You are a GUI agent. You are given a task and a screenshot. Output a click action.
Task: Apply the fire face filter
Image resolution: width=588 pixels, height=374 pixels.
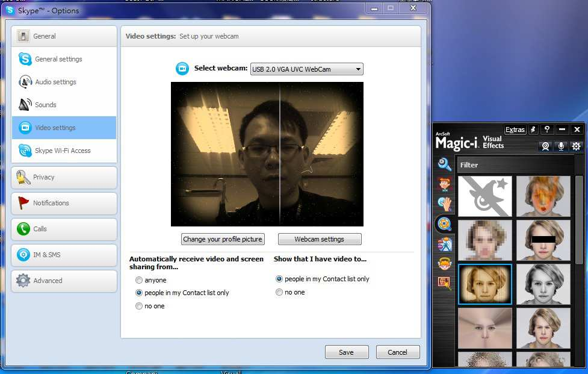543,196
